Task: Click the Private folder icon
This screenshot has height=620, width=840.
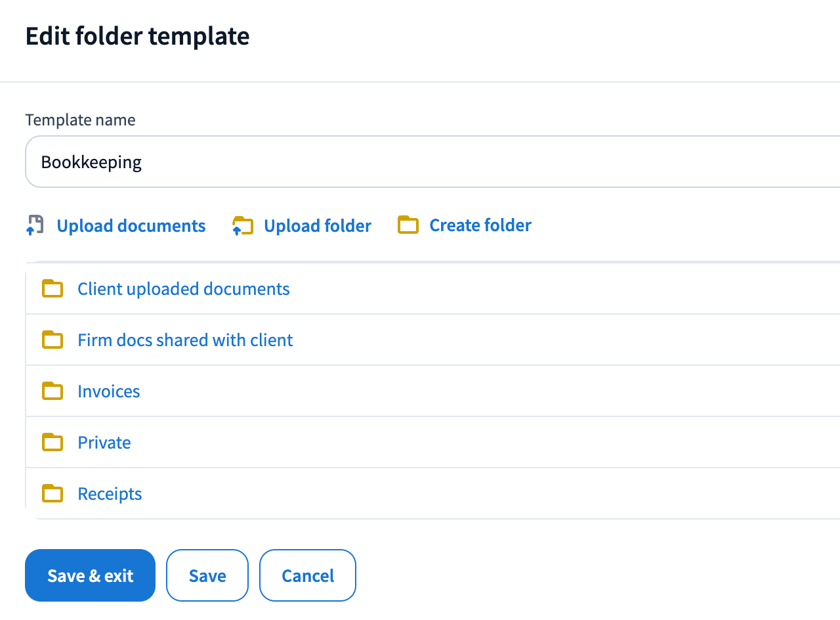Action: coord(52,443)
